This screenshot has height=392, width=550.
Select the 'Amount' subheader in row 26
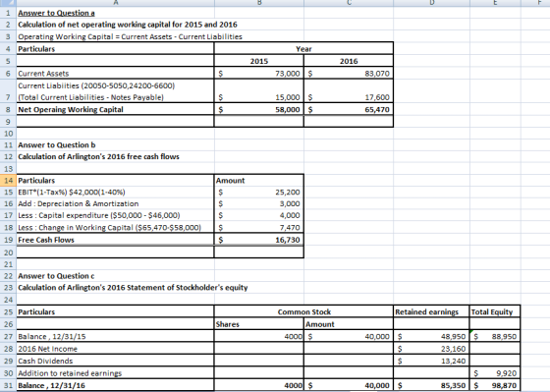click(x=349, y=324)
